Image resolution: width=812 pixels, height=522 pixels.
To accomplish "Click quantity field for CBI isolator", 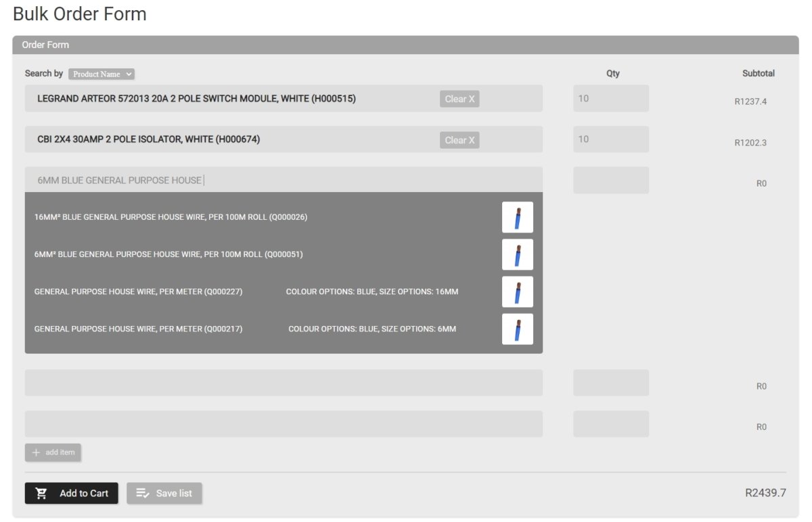I will 610,139.
